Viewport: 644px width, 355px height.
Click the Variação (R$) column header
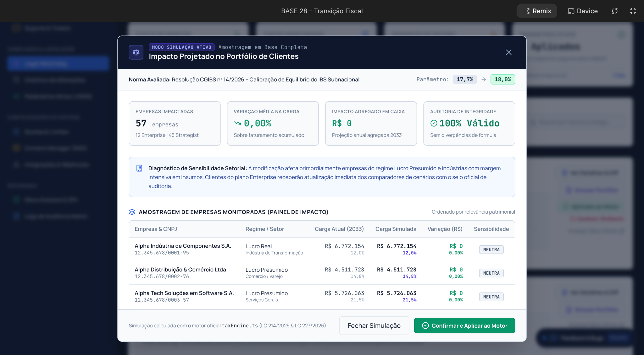tap(445, 229)
